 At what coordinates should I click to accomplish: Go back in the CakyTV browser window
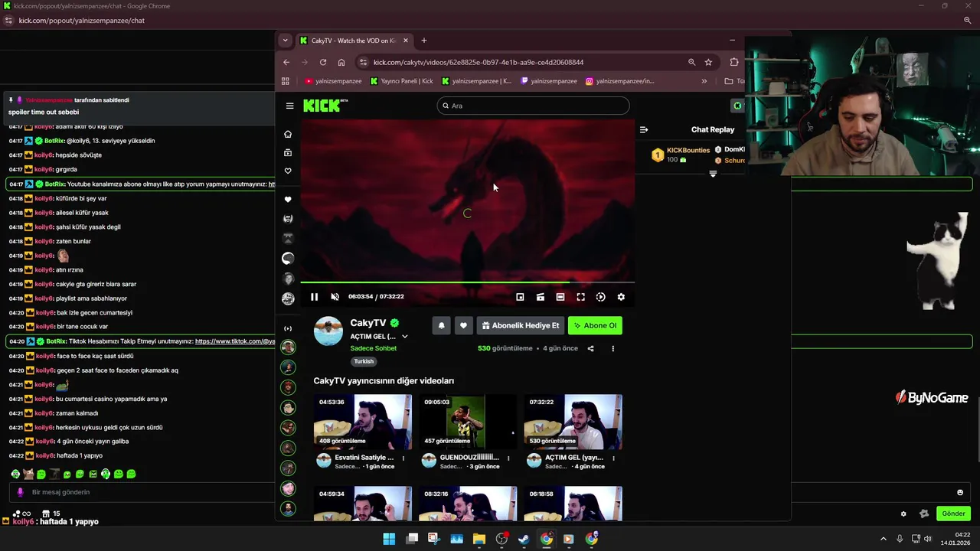(x=286, y=62)
